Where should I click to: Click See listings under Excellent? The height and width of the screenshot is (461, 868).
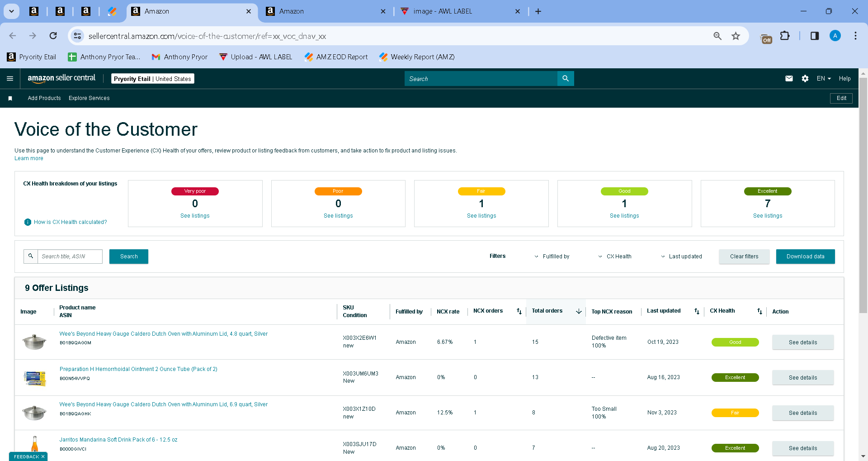(x=768, y=216)
